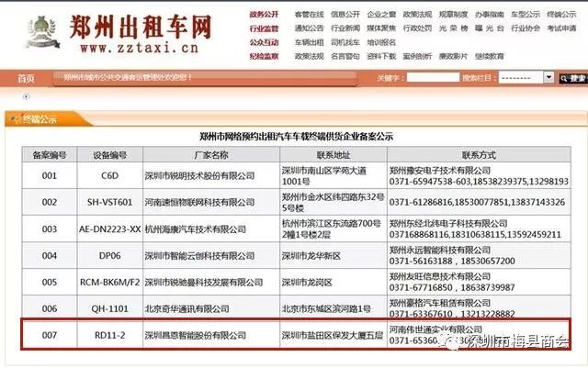The height and width of the screenshot is (368, 588).
Task: Click 深圳昌恩智能股份有限公司 manufacturer cell
Action: coord(211,335)
